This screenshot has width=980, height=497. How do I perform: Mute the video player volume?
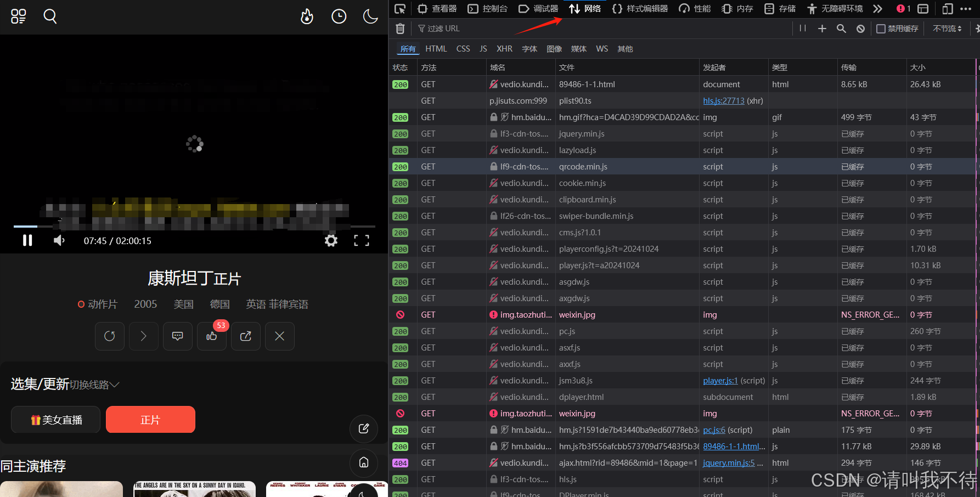click(x=59, y=240)
